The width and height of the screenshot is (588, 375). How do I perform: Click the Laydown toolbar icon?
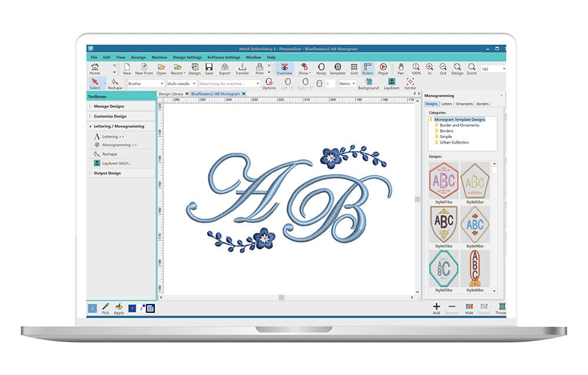(392, 83)
